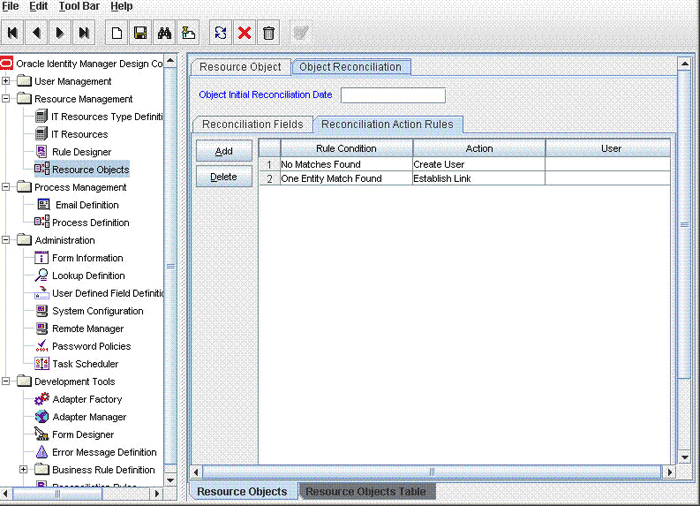
Task: Go to previous record arrow icon
Action: click(x=37, y=33)
